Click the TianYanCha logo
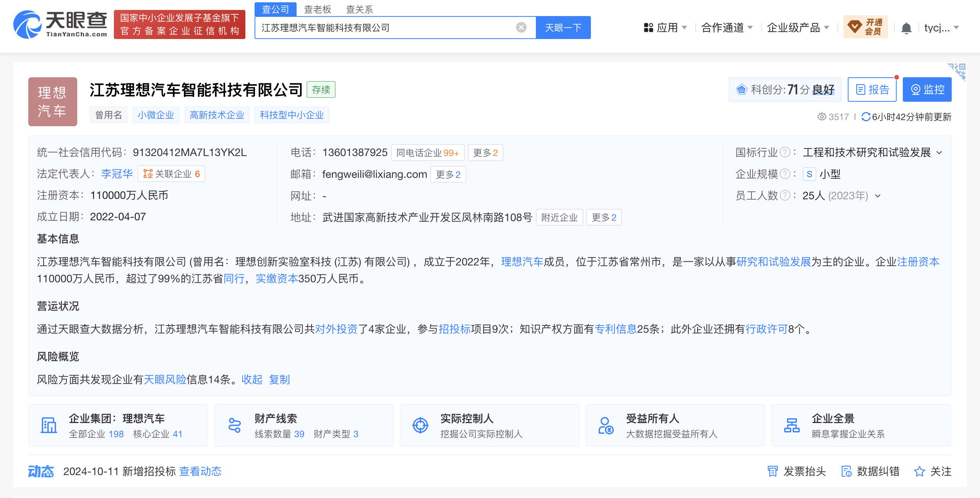 [x=60, y=24]
